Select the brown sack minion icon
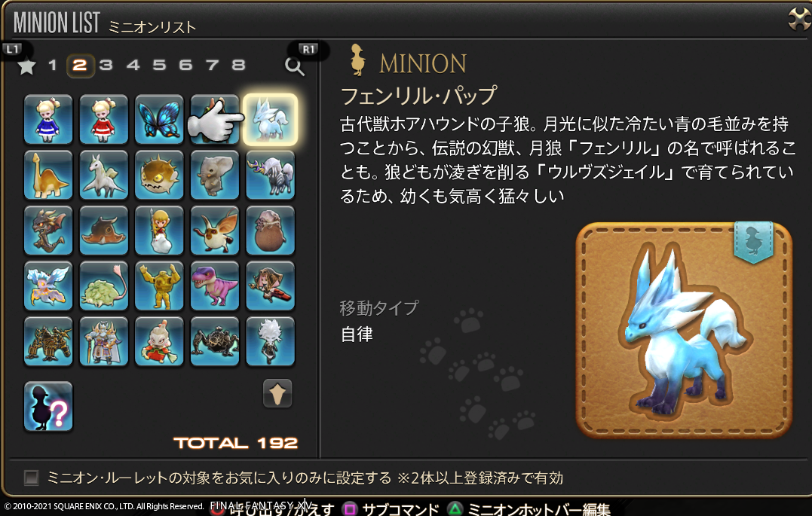Viewport: 812px width, 516px height. click(270, 231)
